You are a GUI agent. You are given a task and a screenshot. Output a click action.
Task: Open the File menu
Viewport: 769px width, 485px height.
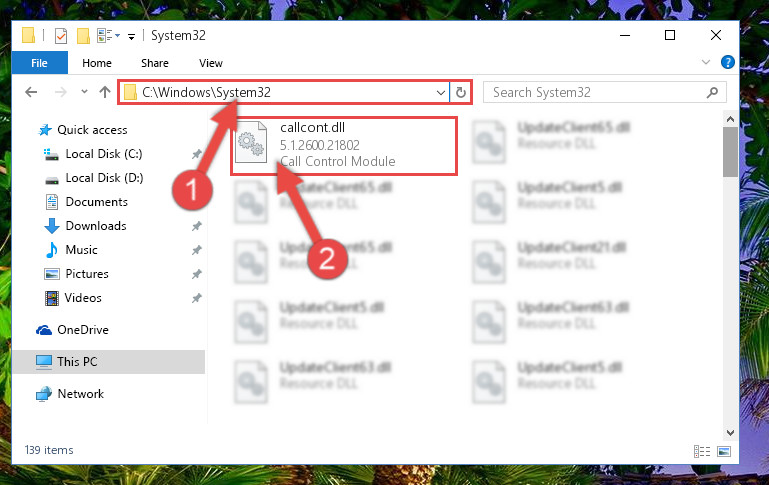[39, 63]
